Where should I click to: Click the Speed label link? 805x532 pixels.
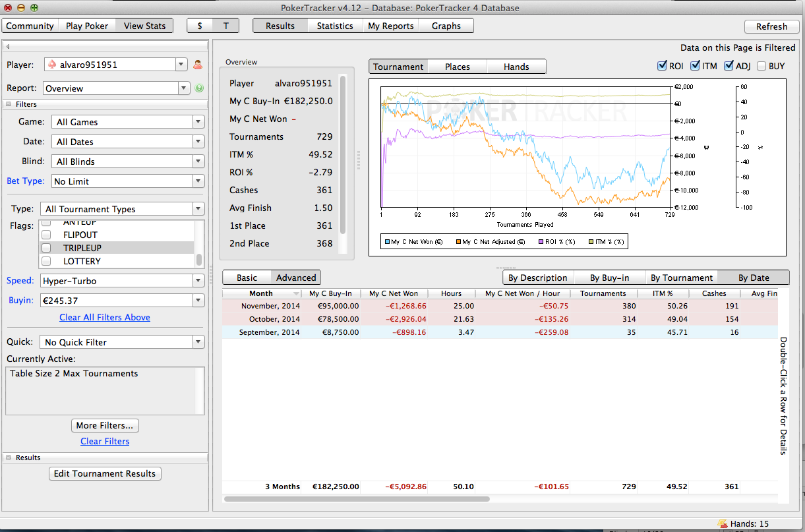(x=20, y=280)
